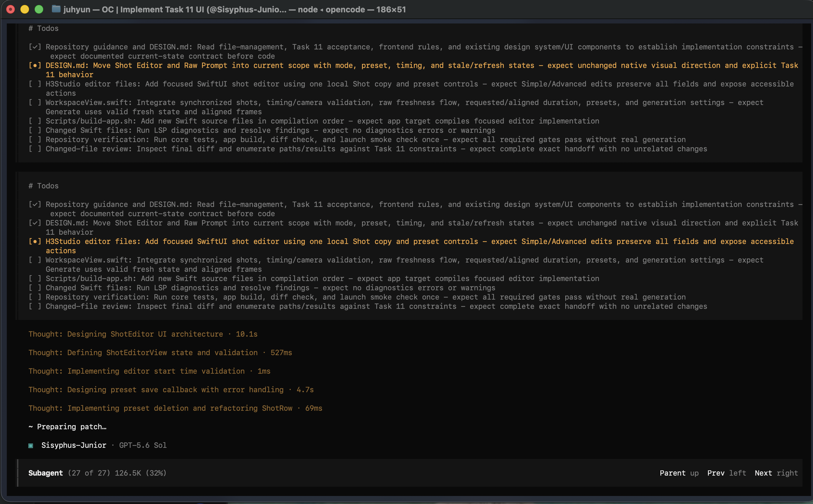Click the Next right navigation hint

coord(776,473)
